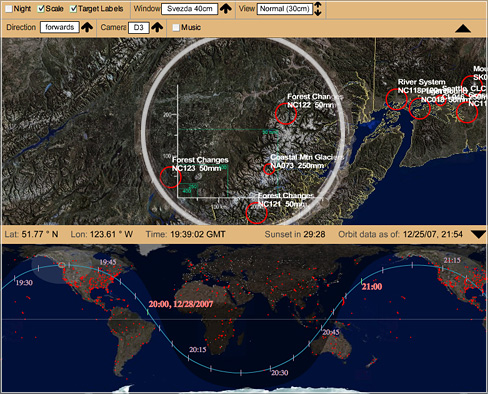Click the 21:15 orbit track marker

point(452,260)
